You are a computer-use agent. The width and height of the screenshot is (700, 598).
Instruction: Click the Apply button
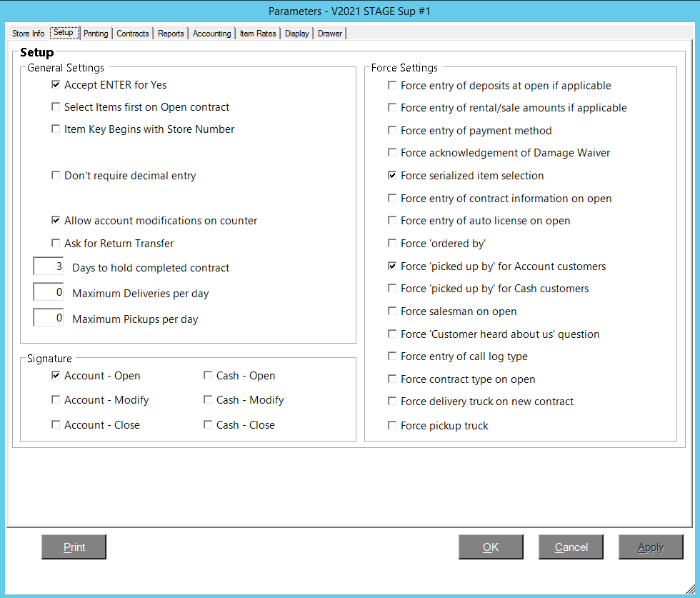pos(651,547)
